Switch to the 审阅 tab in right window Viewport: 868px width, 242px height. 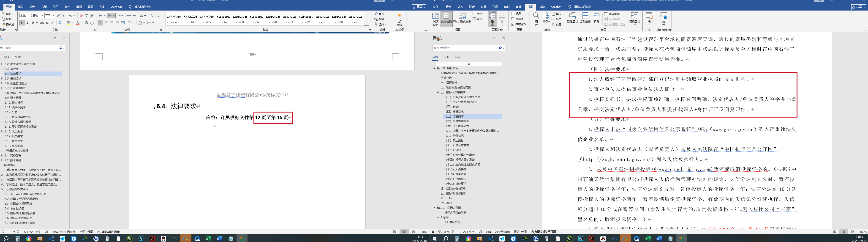518,7
